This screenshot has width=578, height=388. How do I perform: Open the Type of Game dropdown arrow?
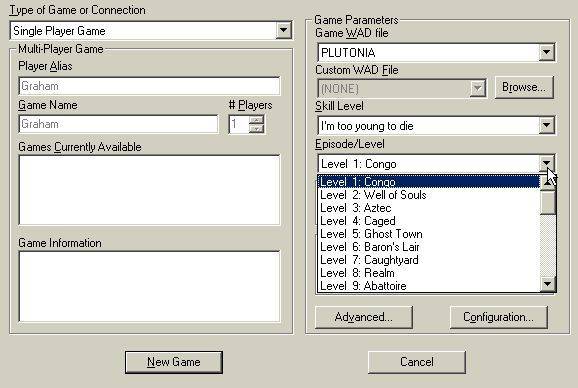[x=283, y=30]
